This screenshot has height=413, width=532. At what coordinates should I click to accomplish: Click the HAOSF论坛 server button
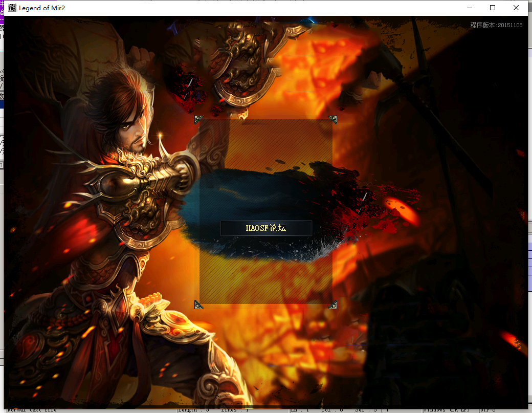(x=266, y=228)
